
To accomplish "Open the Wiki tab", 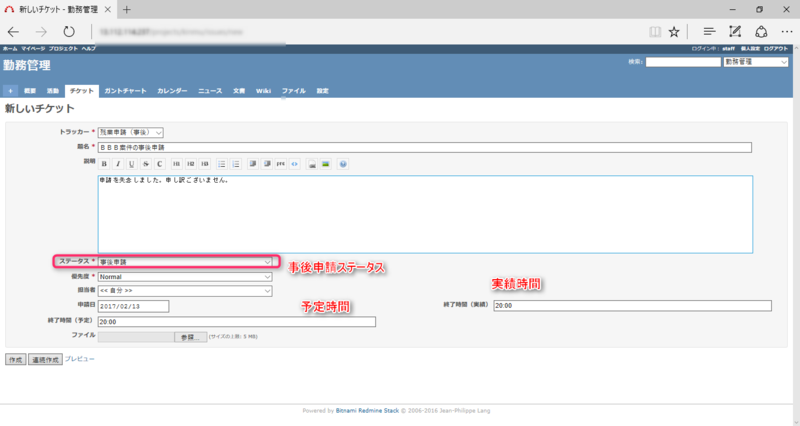I will coord(263,91).
